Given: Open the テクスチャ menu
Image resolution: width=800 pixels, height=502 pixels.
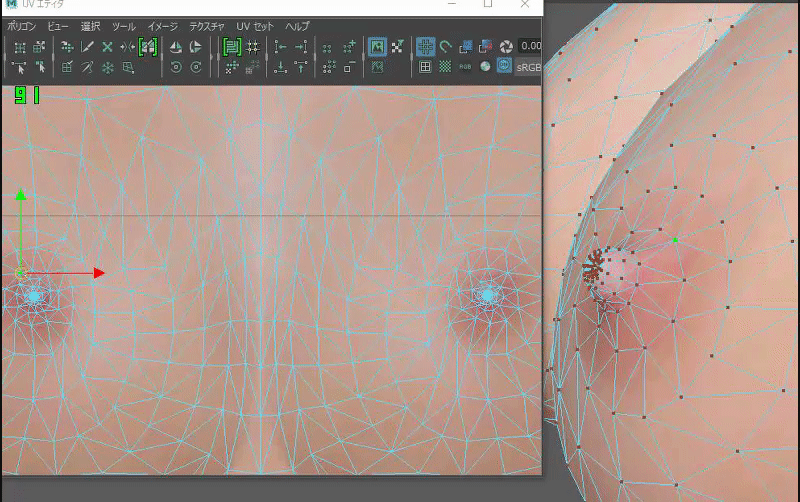Looking at the screenshot, I should click(x=207, y=26).
